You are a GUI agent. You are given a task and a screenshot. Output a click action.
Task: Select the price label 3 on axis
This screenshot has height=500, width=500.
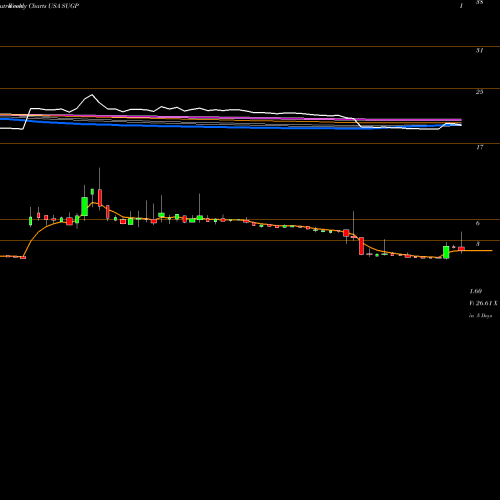478,244
